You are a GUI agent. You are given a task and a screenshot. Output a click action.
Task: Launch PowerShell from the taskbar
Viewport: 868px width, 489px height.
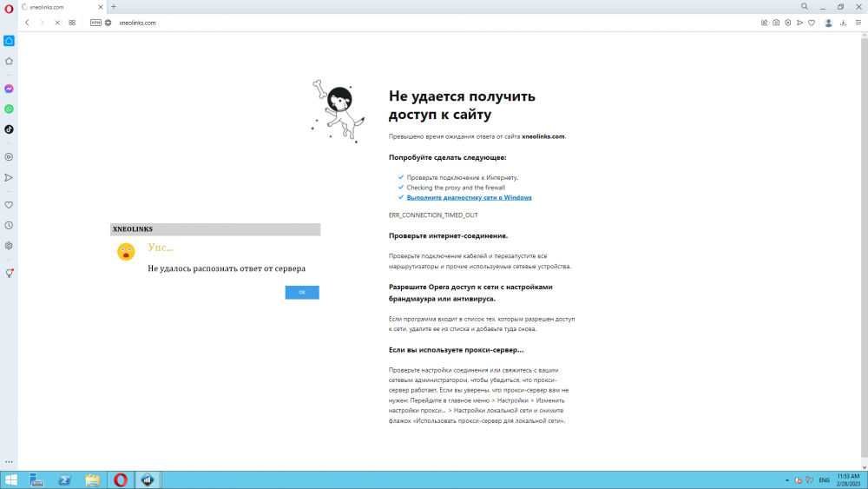point(64,479)
